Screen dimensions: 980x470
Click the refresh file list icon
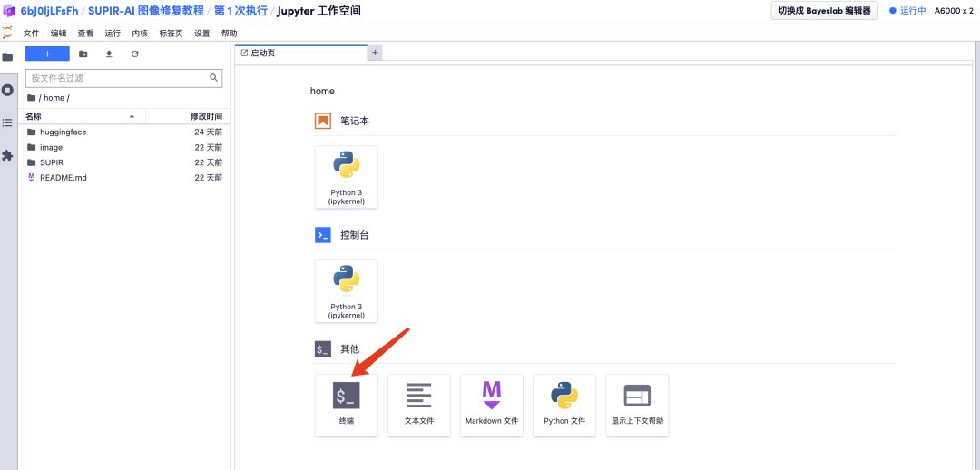click(135, 54)
